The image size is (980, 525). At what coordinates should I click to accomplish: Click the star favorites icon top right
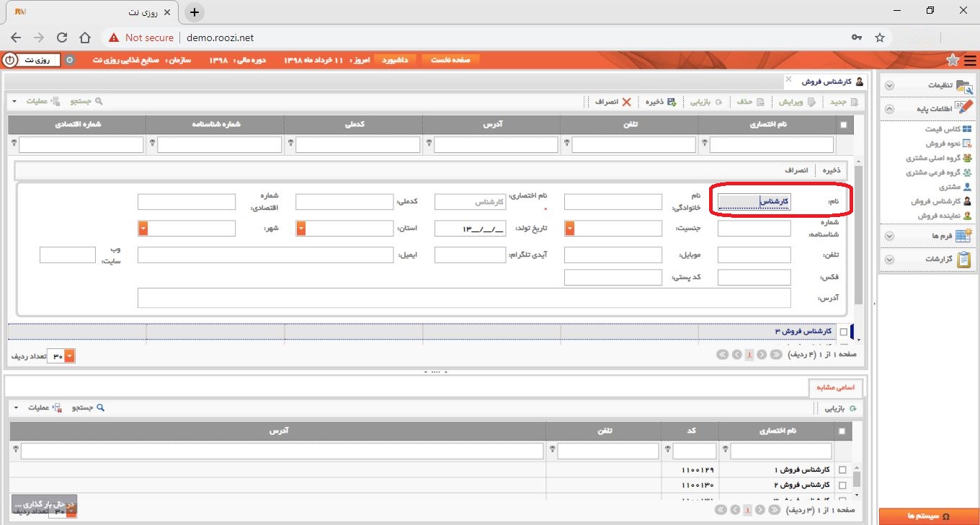pyautogui.click(x=953, y=59)
